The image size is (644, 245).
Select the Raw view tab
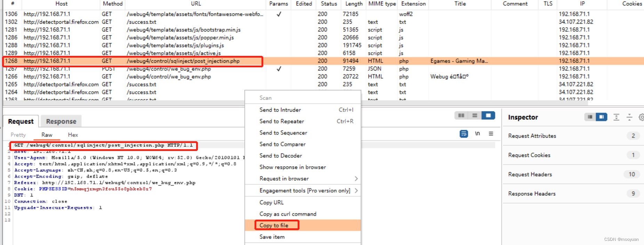pyautogui.click(x=47, y=135)
